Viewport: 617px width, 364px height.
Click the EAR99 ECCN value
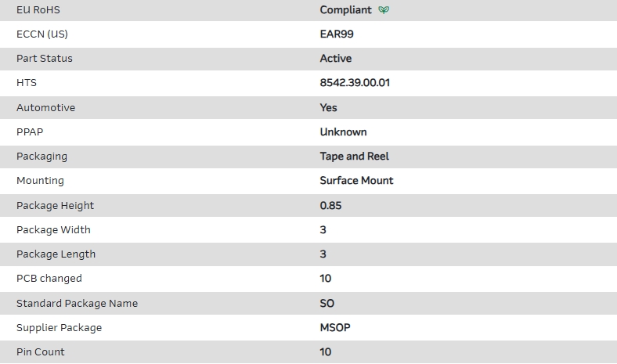click(x=337, y=34)
